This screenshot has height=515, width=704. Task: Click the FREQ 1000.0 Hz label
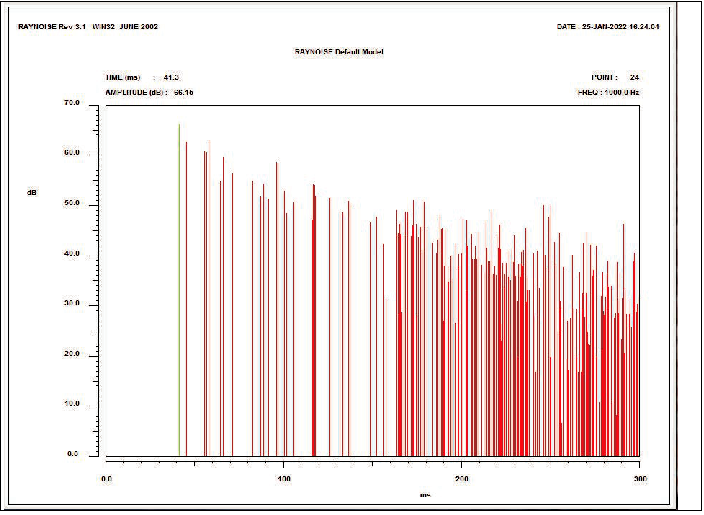tap(607, 92)
